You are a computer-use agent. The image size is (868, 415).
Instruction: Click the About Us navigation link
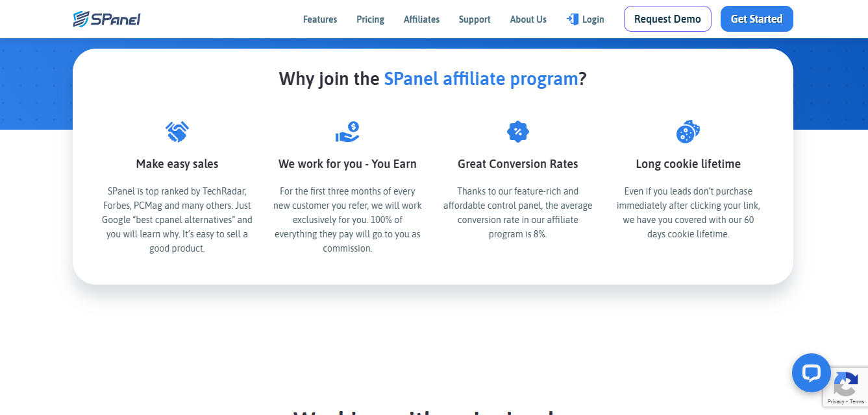[528, 19]
